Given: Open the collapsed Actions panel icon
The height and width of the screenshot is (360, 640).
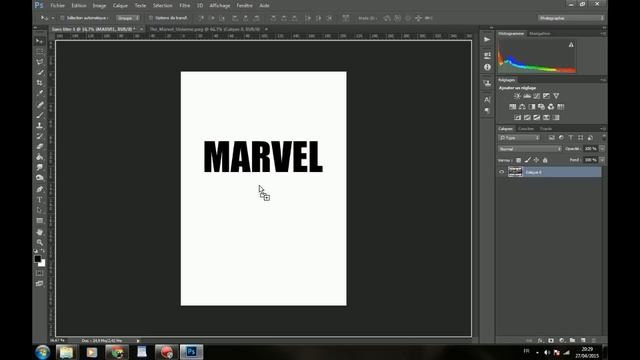Looking at the screenshot, I should [487, 40].
